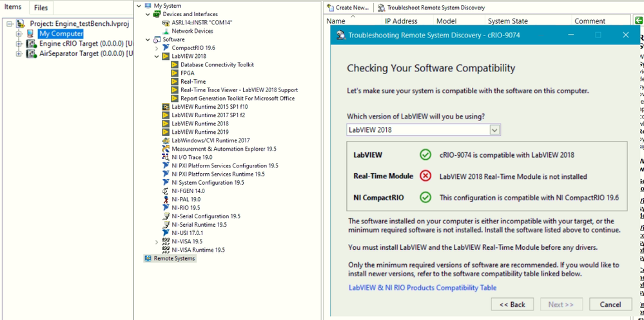Click the Troubleshoot Remote System Discovery toolbar icon
The height and width of the screenshot is (320, 644).
click(x=382, y=8)
